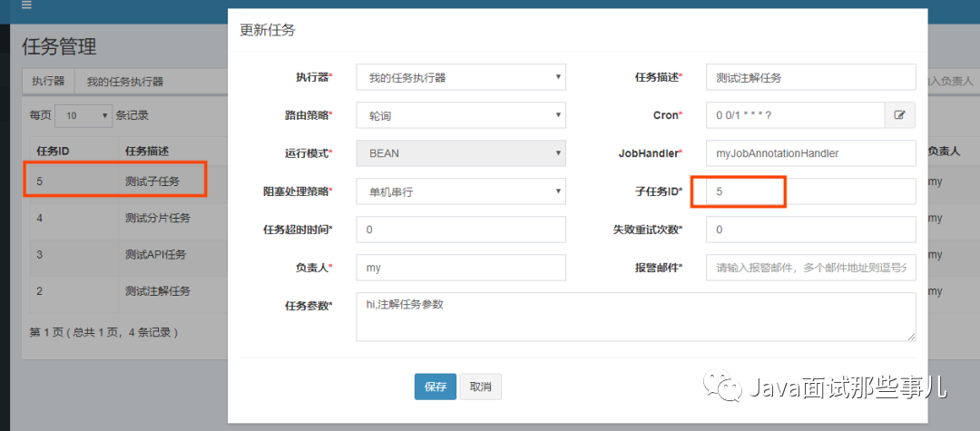980x431 pixels.
Task: Click task ID 4 in table
Action: (39, 218)
